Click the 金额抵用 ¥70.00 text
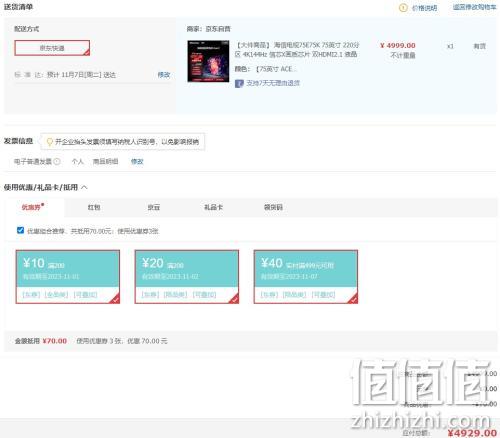The image size is (500, 438). point(41,341)
